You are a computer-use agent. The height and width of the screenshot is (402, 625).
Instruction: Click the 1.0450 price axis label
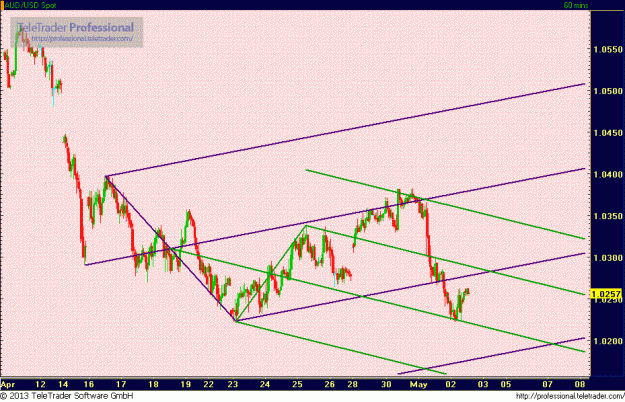point(608,133)
